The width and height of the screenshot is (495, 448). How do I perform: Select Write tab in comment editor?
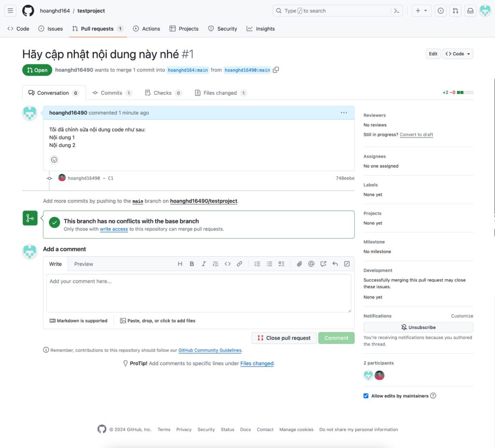(x=56, y=264)
